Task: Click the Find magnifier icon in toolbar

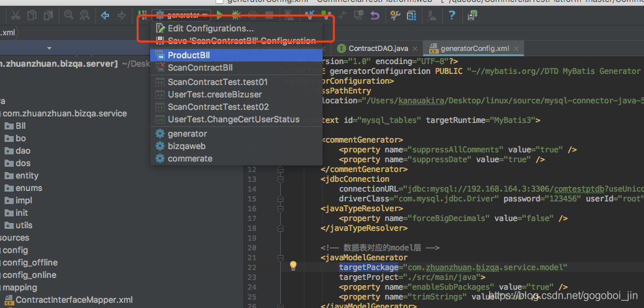Action: pos(69,16)
